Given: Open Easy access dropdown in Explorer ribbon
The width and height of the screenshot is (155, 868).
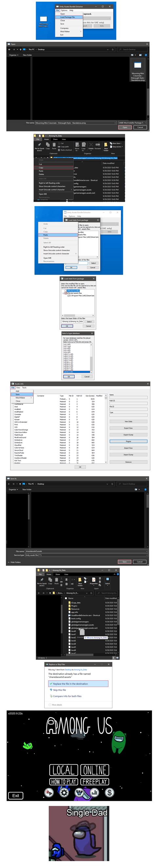Looking at the screenshot, I should point(117,147).
